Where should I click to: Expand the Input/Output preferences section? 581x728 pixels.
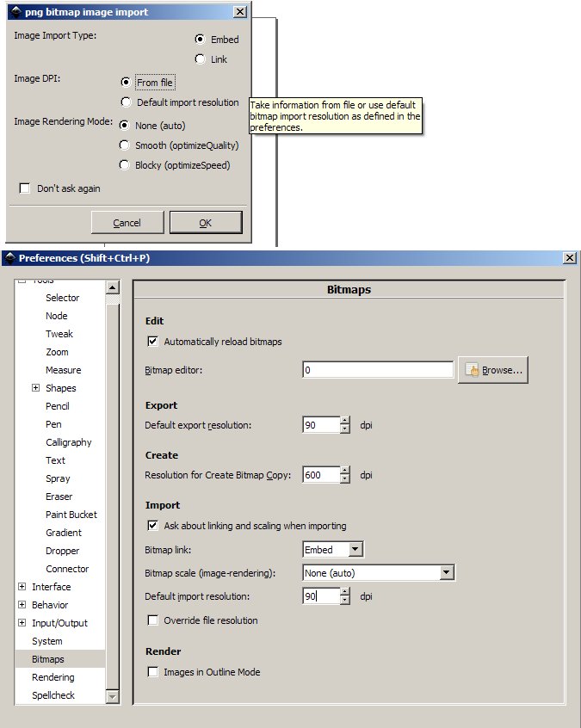22,623
